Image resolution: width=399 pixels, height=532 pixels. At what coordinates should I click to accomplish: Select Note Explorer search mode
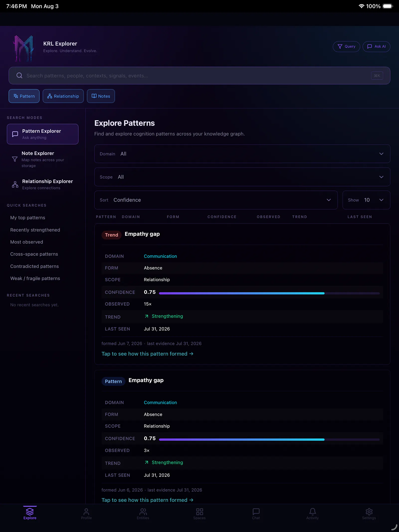(43, 159)
